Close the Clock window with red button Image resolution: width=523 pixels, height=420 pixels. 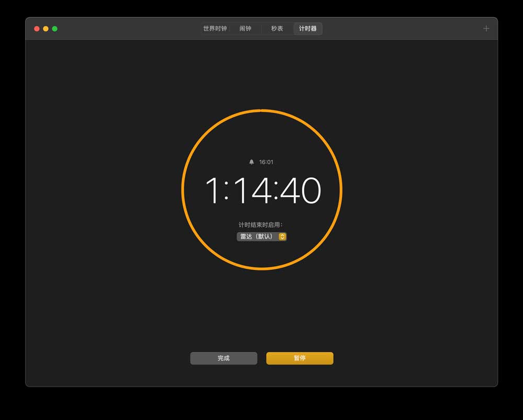click(x=37, y=29)
